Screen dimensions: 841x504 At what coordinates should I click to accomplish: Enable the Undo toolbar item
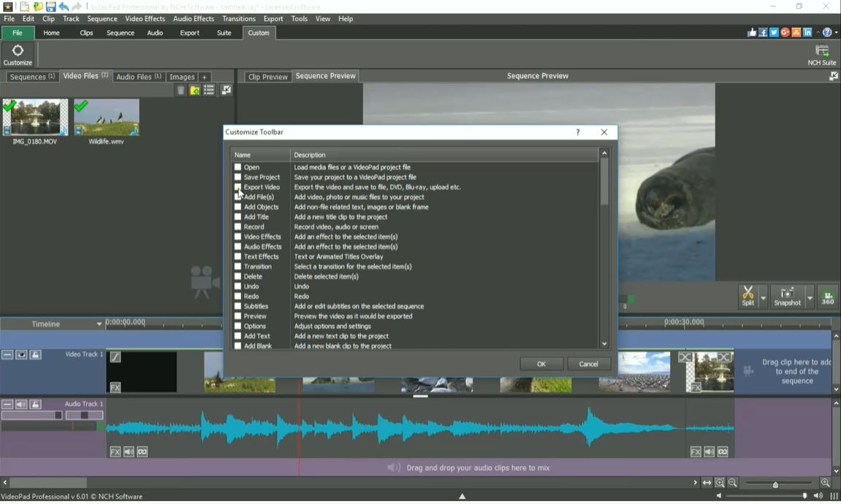237,286
